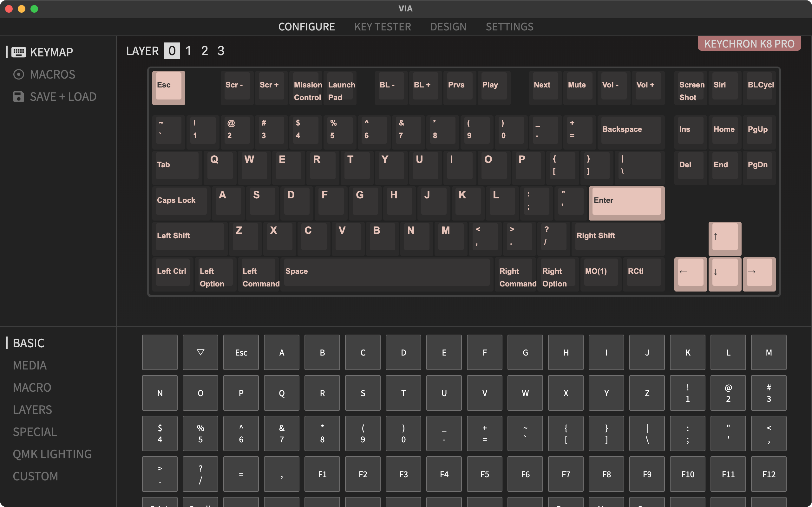This screenshot has width=812, height=507.
Task: Switch to the KEY TESTER tab
Action: click(x=383, y=27)
